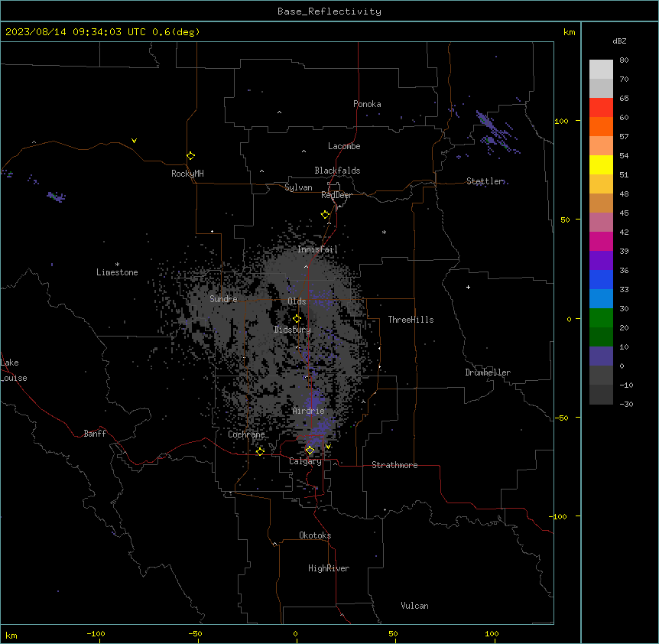The image size is (659, 644).
Task: Click the Airdrie city label
Action: click(x=309, y=411)
